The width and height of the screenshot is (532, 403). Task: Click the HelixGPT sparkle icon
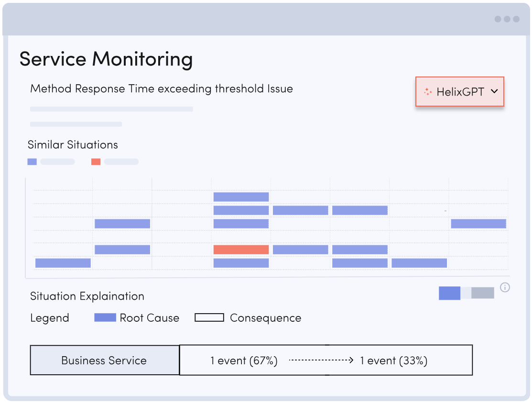click(428, 92)
